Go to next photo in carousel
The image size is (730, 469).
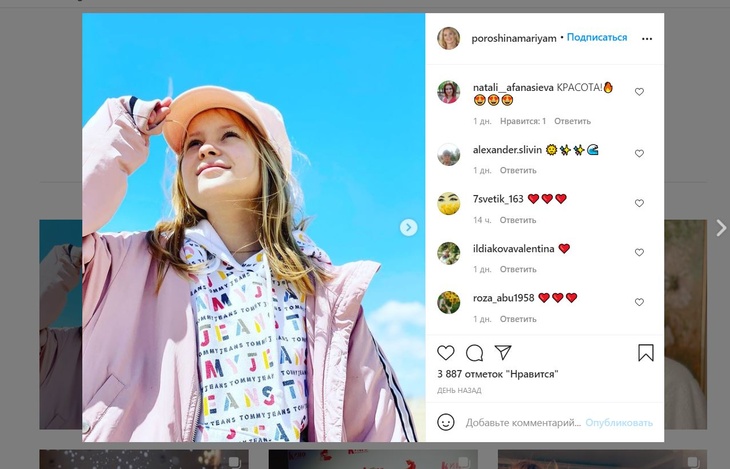click(x=408, y=227)
